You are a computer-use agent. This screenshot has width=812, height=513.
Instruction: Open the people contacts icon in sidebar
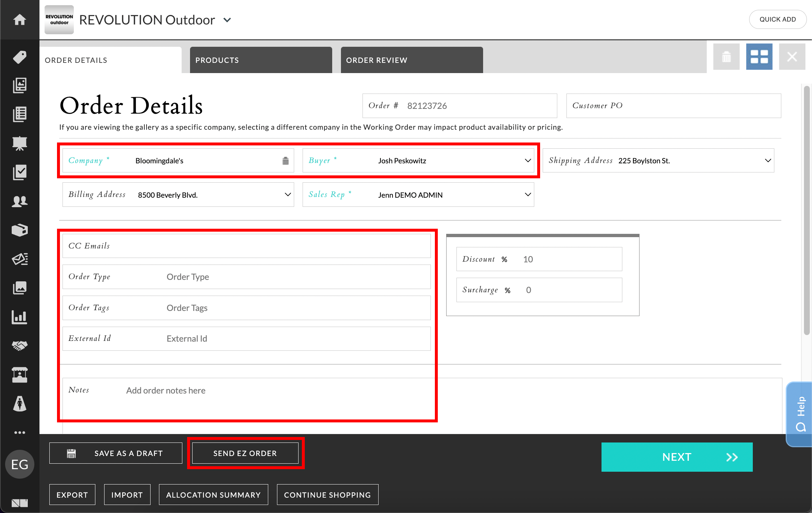tap(20, 201)
